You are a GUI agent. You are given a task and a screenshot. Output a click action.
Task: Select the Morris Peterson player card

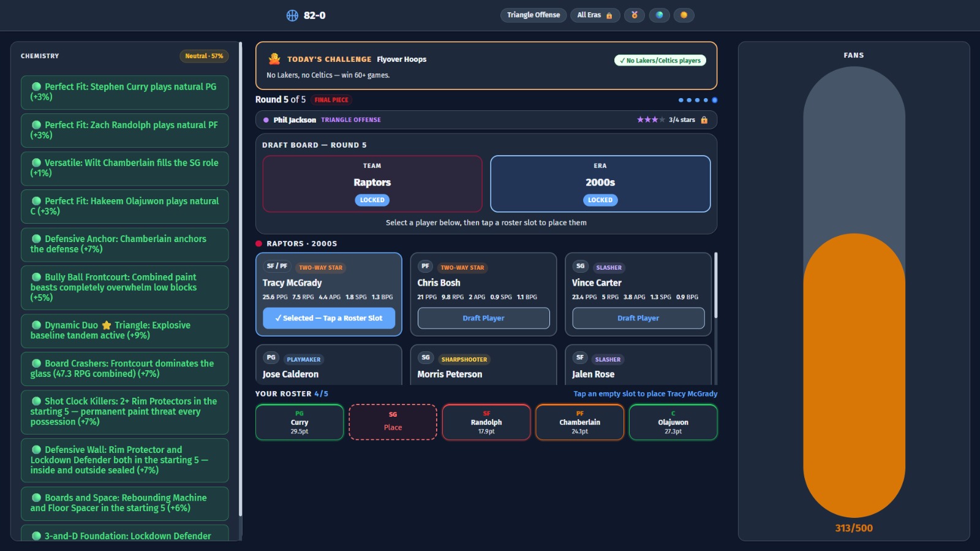[483, 365]
